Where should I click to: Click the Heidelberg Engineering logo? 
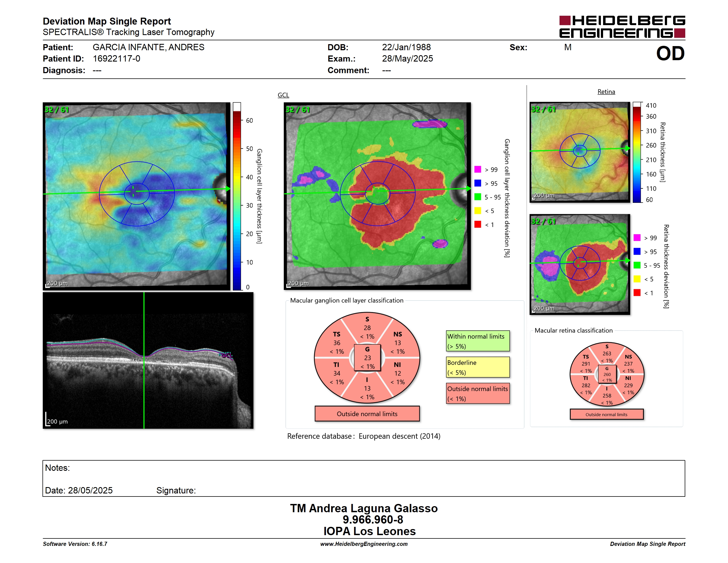pyautogui.click(x=622, y=27)
